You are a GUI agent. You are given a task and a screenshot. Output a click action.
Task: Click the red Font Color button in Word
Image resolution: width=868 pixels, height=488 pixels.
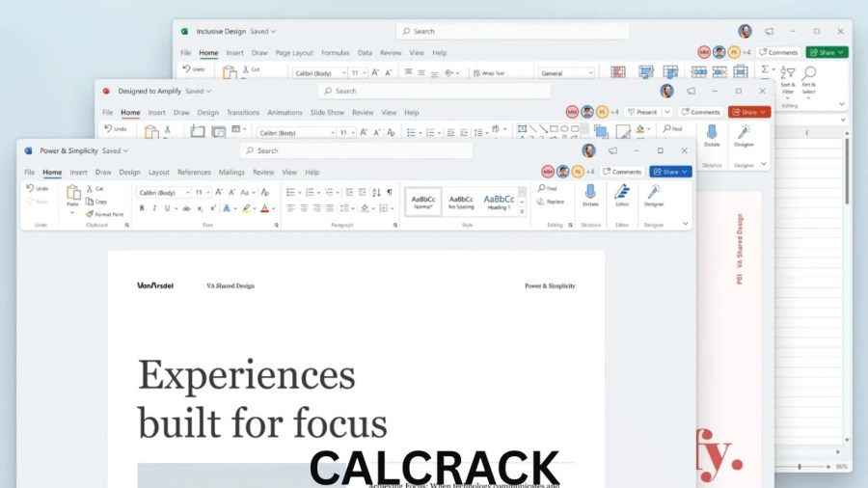(265, 208)
